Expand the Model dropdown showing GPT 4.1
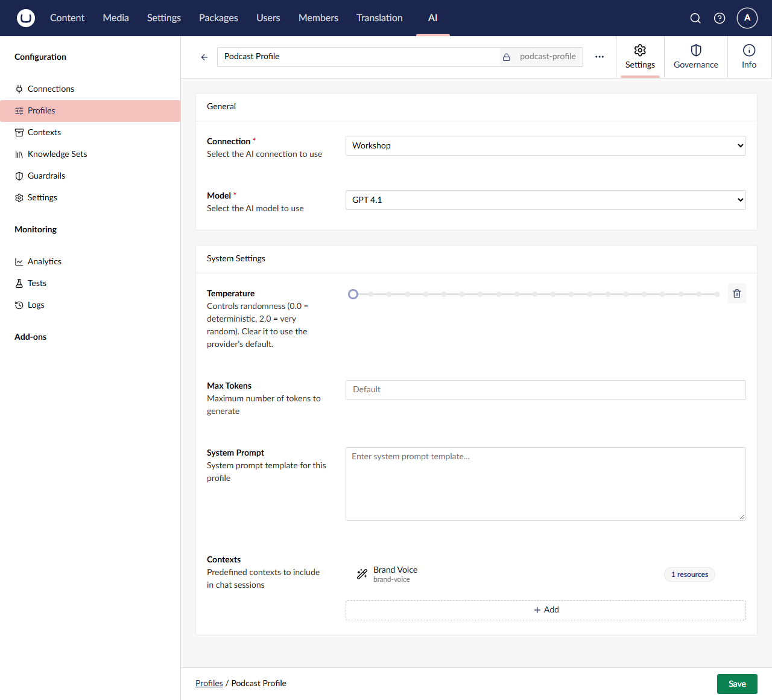This screenshot has height=700, width=772. point(546,200)
